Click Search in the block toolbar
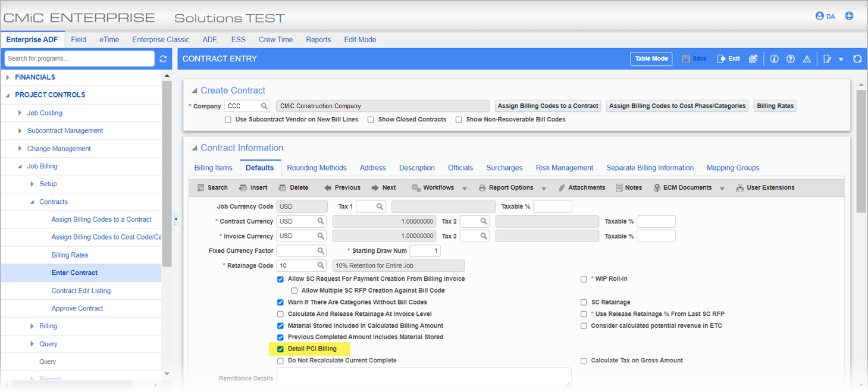868x392 pixels. coord(212,187)
